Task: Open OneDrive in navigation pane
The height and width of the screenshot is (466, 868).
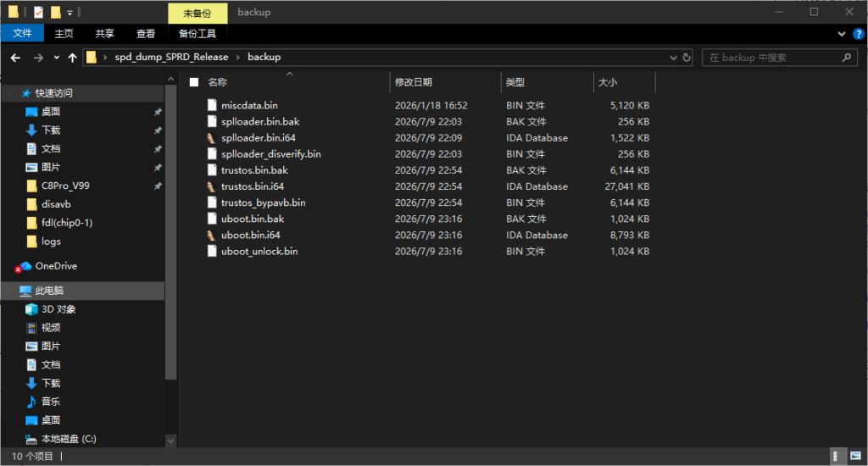Action: tap(56, 266)
